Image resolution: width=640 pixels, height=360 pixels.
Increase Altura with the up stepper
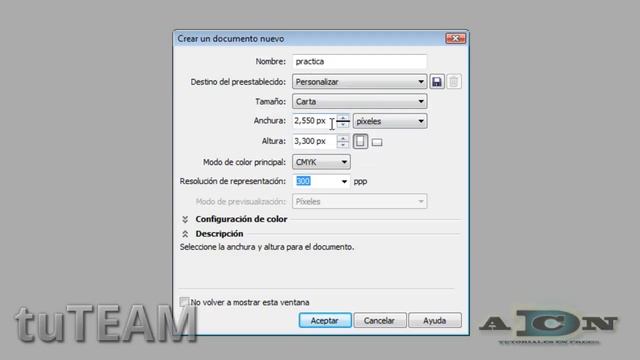click(x=343, y=138)
